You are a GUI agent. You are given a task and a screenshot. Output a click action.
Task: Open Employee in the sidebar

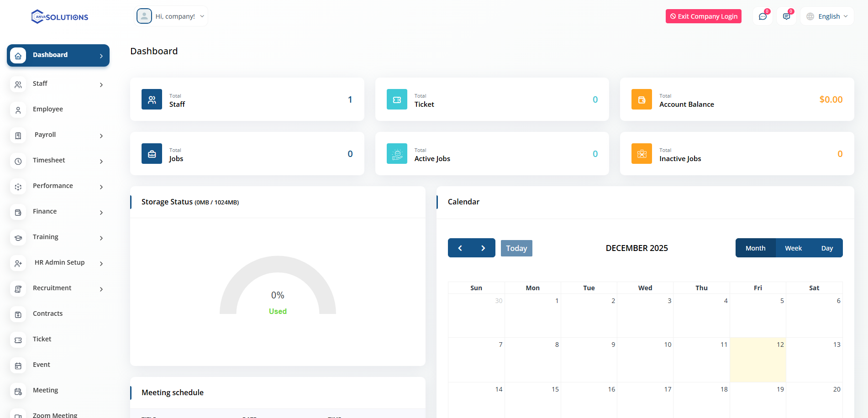[x=48, y=110]
